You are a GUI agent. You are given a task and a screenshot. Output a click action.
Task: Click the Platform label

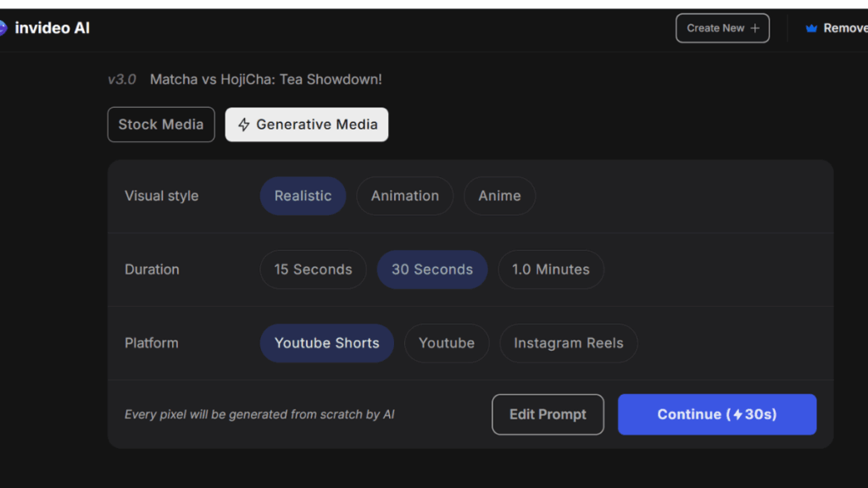coord(152,343)
